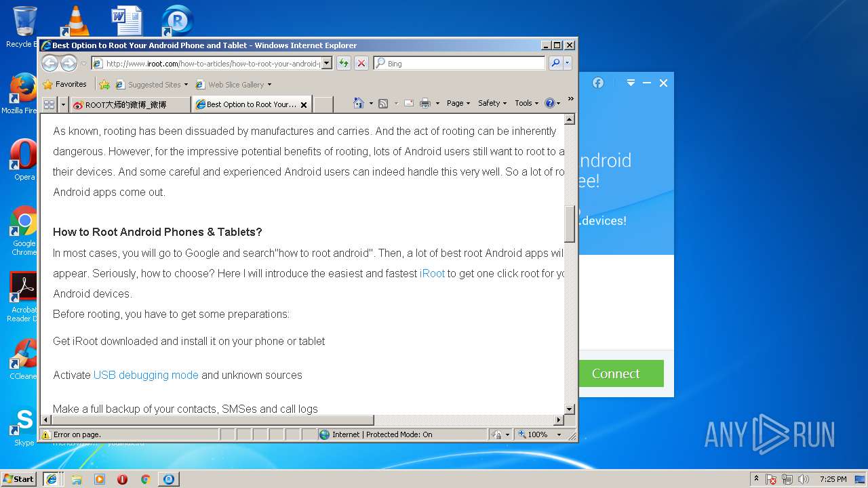
Task: Open the Recent Pages dropdown arrow
Action: 83,64
